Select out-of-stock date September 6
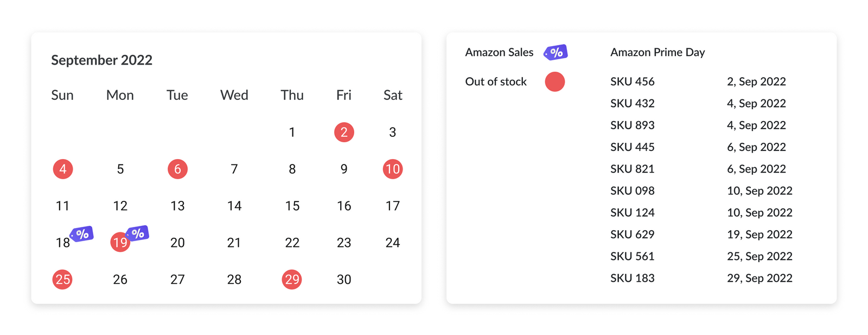The image size is (868, 335). (x=177, y=169)
